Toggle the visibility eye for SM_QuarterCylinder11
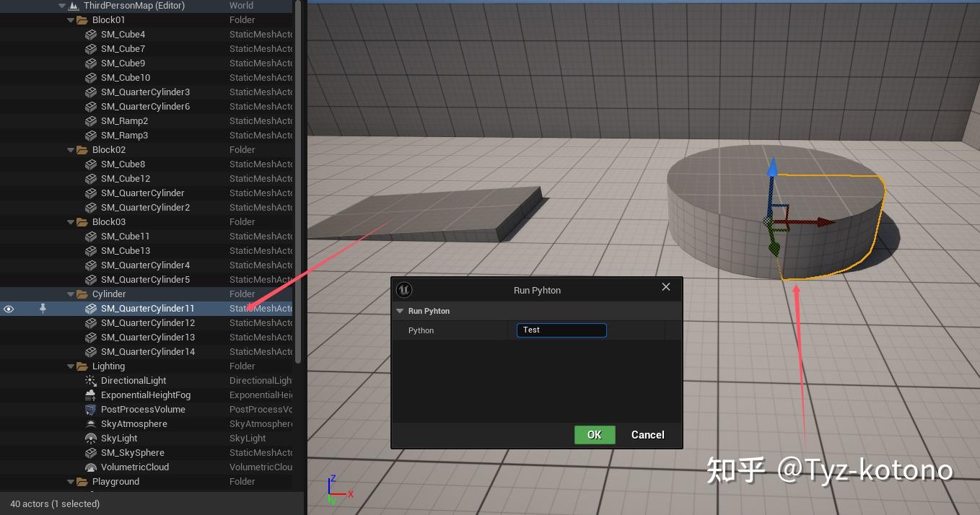The height and width of the screenshot is (515, 980). [x=9, y=309]
